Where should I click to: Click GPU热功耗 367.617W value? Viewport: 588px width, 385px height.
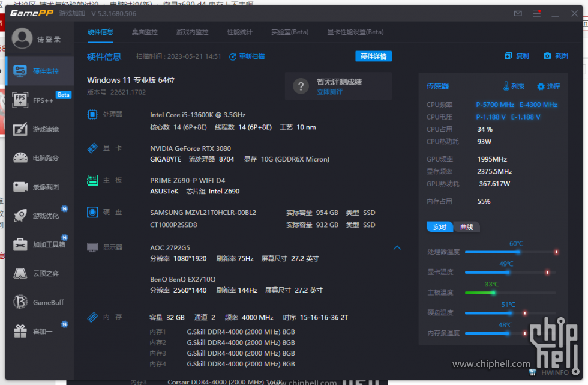click(x=494, y=184)
